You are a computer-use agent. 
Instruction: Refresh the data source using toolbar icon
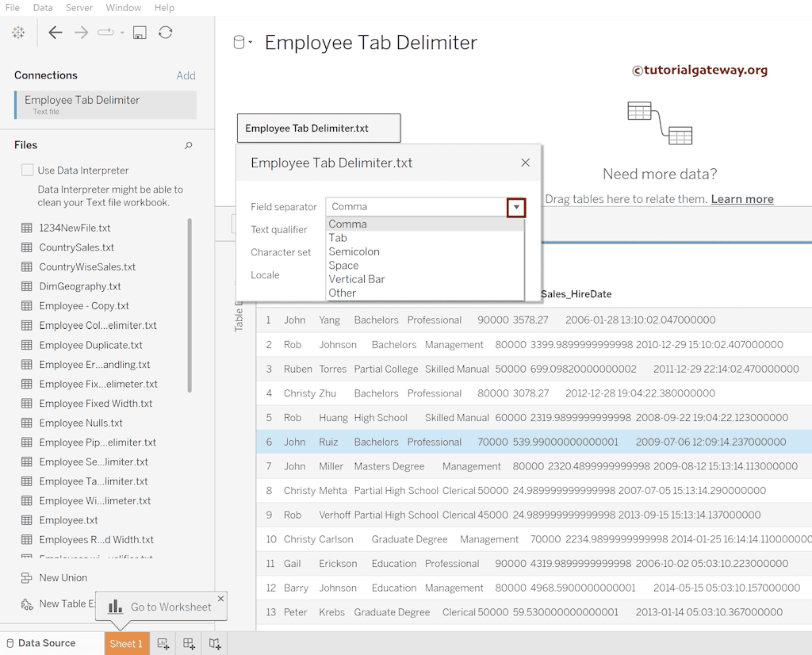[164, 33]
